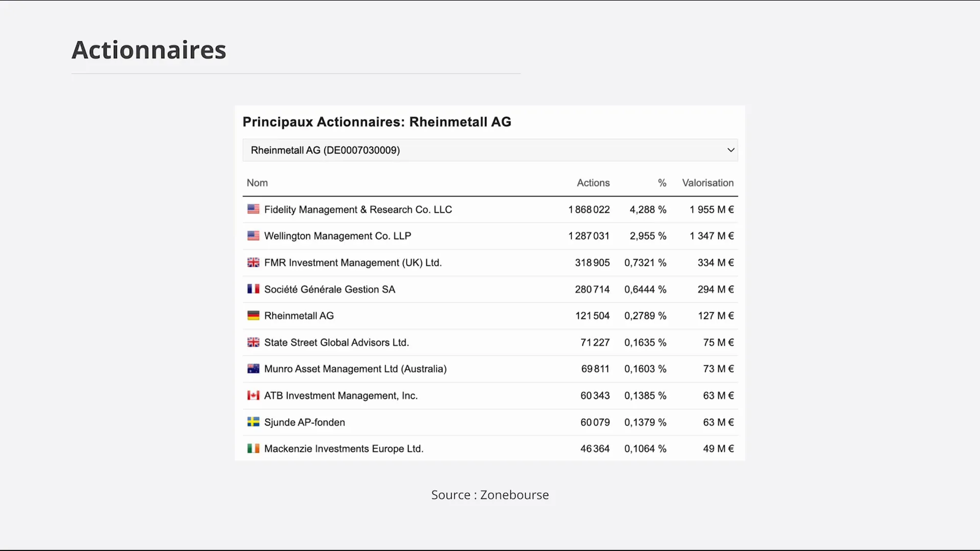Select the Rheinmetall AG shareholder name
The image size is (980, 551).
click(299, 316)
